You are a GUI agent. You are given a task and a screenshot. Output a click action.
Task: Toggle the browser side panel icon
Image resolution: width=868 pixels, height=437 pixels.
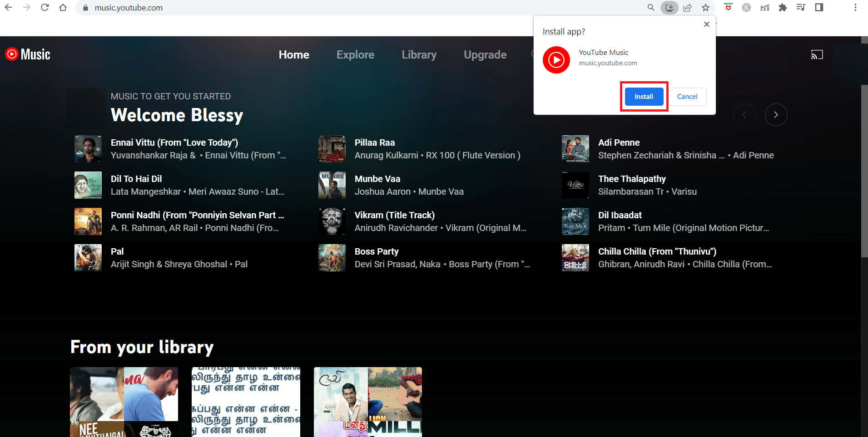coord(819,7)
